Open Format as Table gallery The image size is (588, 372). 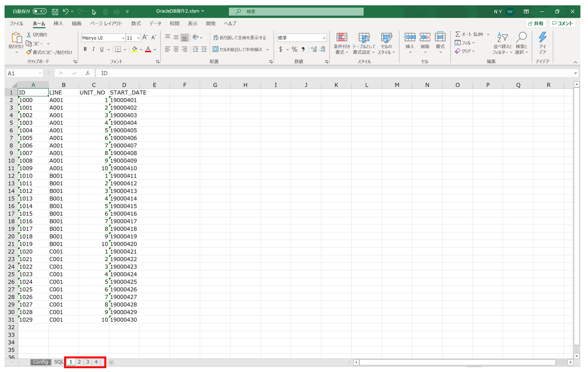click(364, 43)
